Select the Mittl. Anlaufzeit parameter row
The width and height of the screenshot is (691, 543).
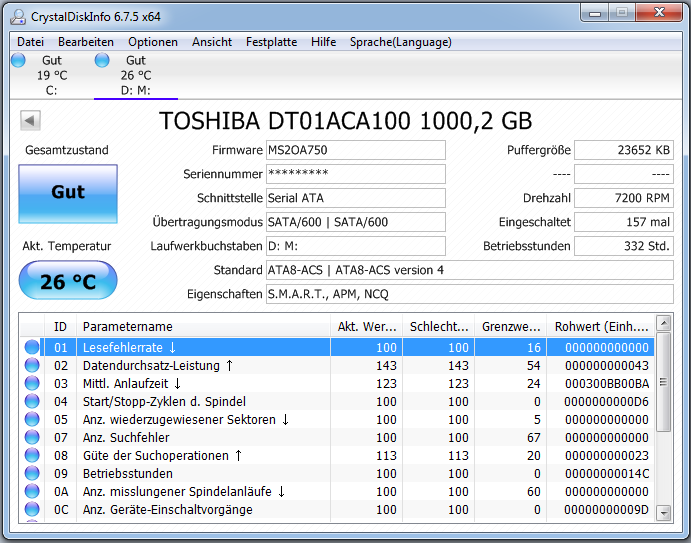click(x=337, y=383)
